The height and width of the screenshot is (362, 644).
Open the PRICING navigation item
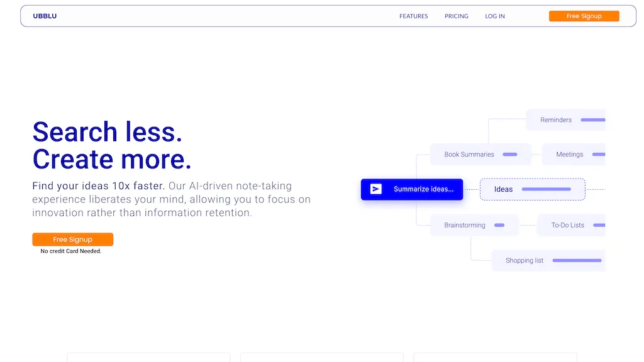coord(456,16)
